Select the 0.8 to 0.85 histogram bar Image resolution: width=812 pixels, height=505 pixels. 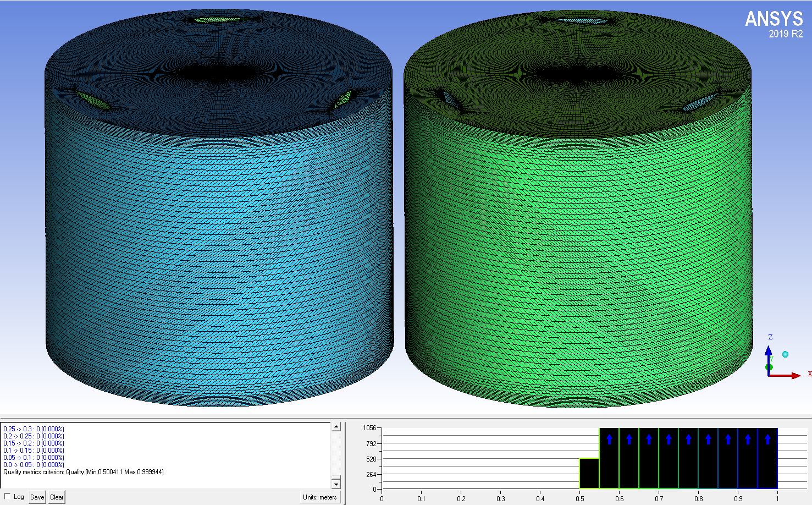pyautogui.click(x=708, y=458)
